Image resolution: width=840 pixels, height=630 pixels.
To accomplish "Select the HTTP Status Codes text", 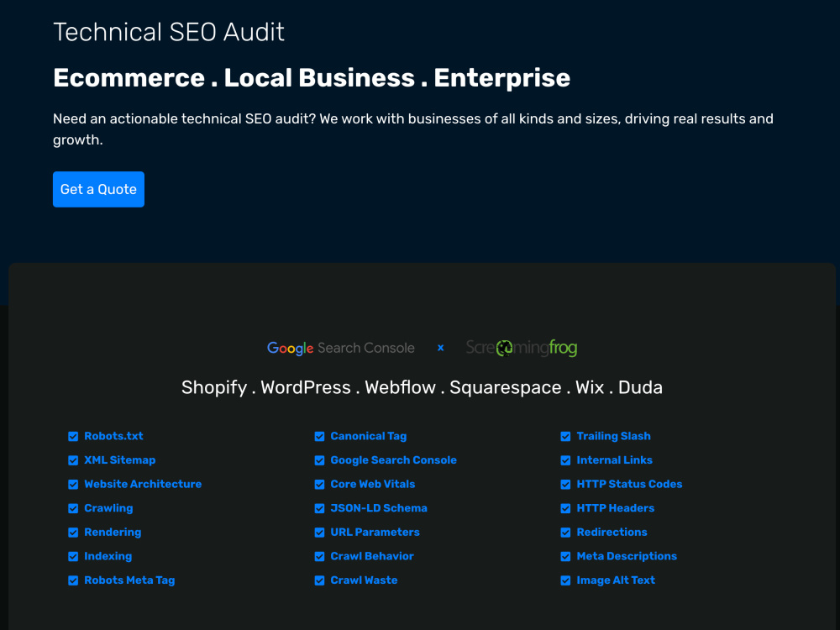I will click(x=629, y=485).
